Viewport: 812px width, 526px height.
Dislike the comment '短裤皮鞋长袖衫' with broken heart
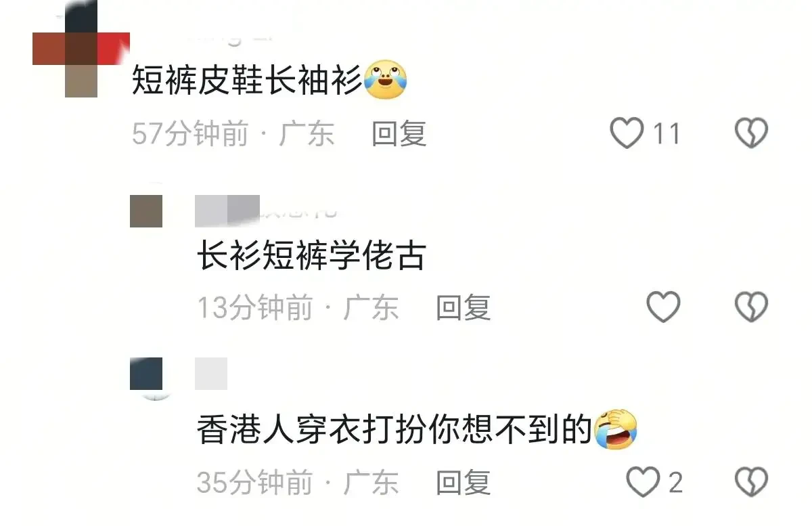click(x=751, y=133)
